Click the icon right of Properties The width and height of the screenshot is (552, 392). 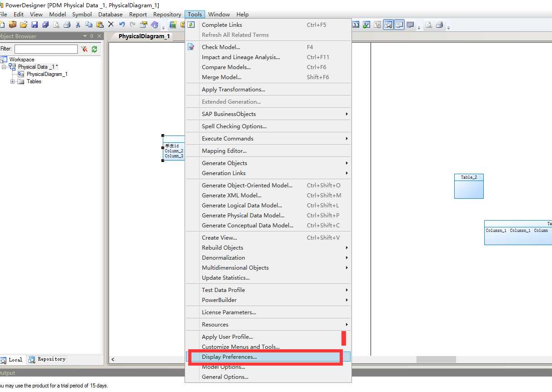tap(155, 25)
